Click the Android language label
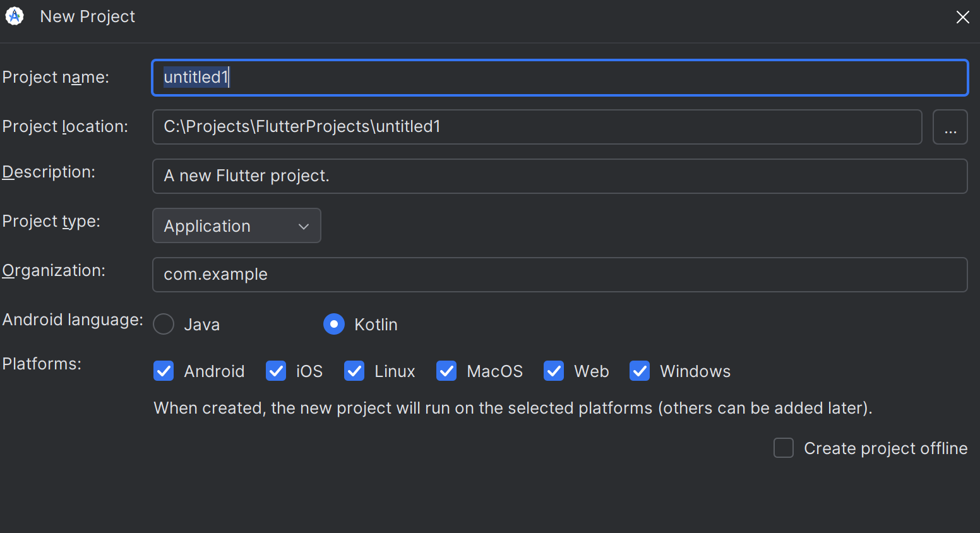The width and height of the screenshot is (980, 533). tap(73, 320)
